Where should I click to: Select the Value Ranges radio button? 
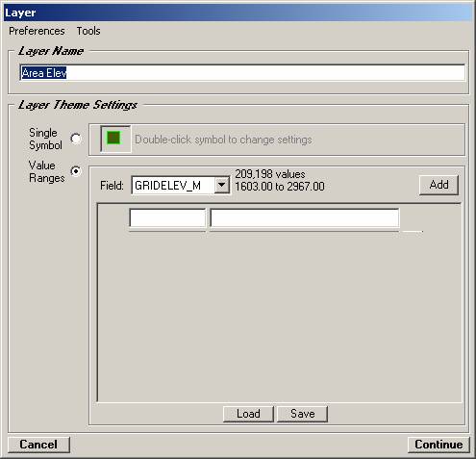click(x=76, y=171)
